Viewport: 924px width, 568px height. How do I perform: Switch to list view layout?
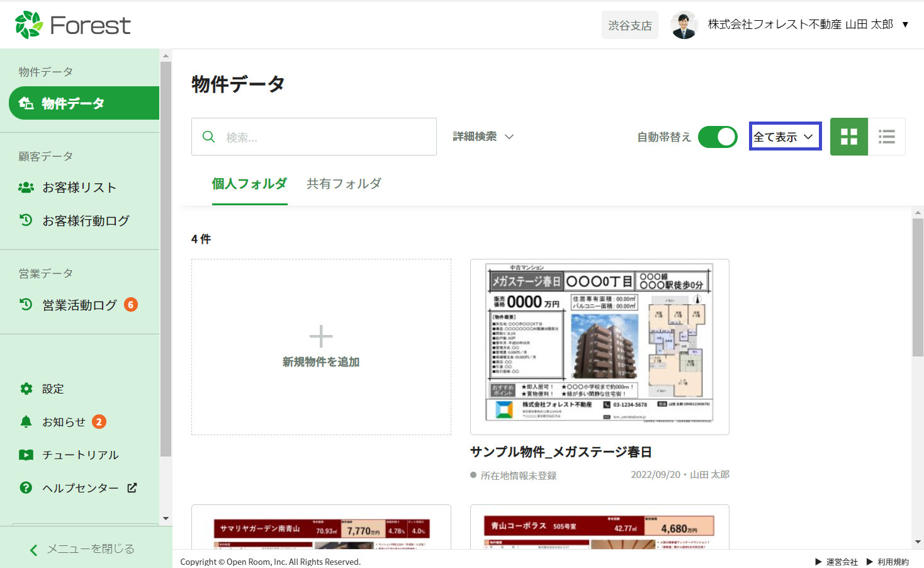[x=886, y=137]
